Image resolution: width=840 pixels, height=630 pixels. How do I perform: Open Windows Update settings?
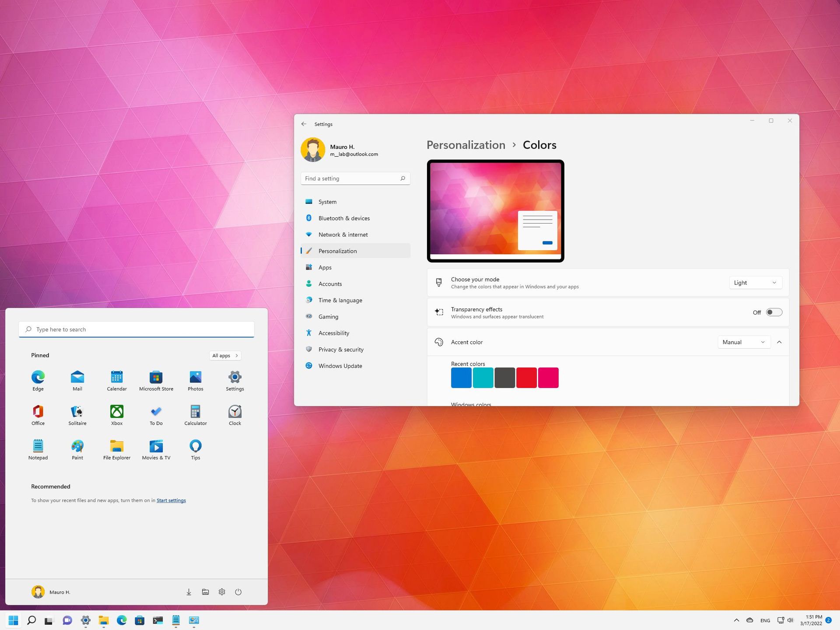(340, 366)
